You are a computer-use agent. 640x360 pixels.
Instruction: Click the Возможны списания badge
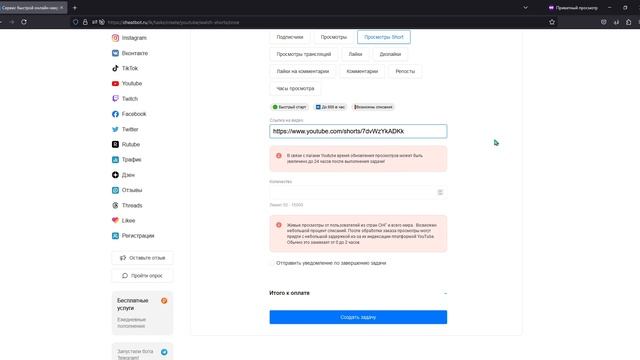point(373,107)
